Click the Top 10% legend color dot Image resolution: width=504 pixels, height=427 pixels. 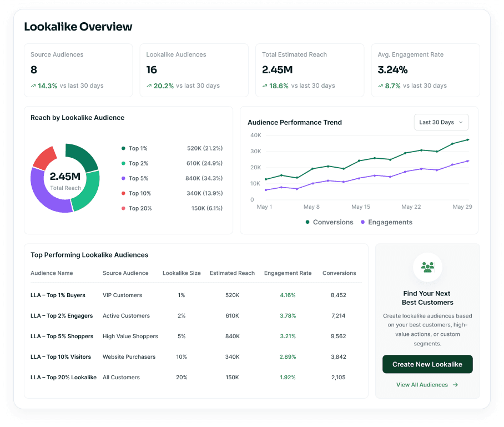click(x=123, y=193)
